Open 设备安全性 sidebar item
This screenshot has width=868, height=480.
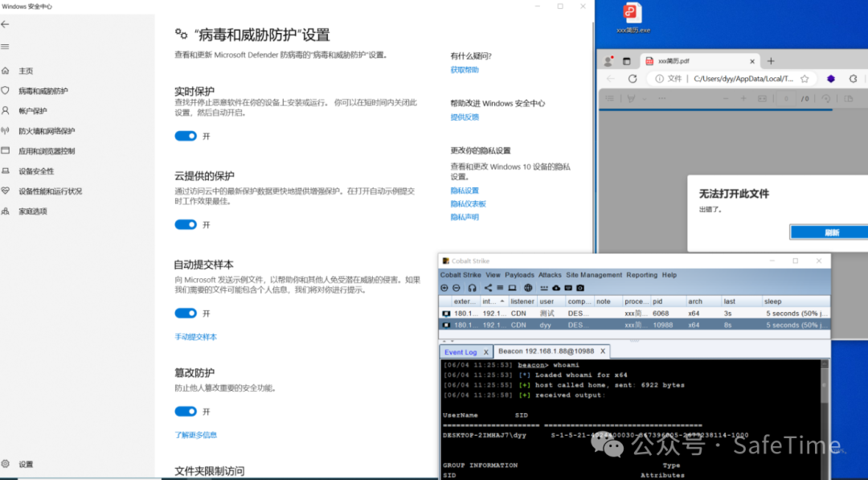pyautogui.click(x=36, y=171)
